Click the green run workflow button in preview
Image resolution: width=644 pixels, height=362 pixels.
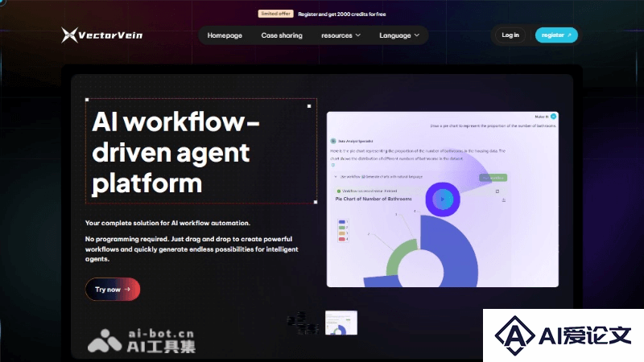click(493, 177)
